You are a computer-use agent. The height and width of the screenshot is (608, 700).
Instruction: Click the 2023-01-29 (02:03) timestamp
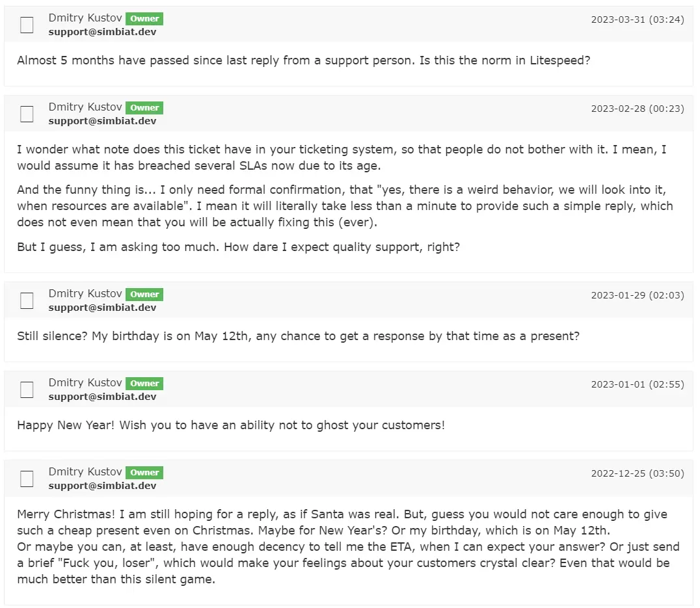point(638,295)
